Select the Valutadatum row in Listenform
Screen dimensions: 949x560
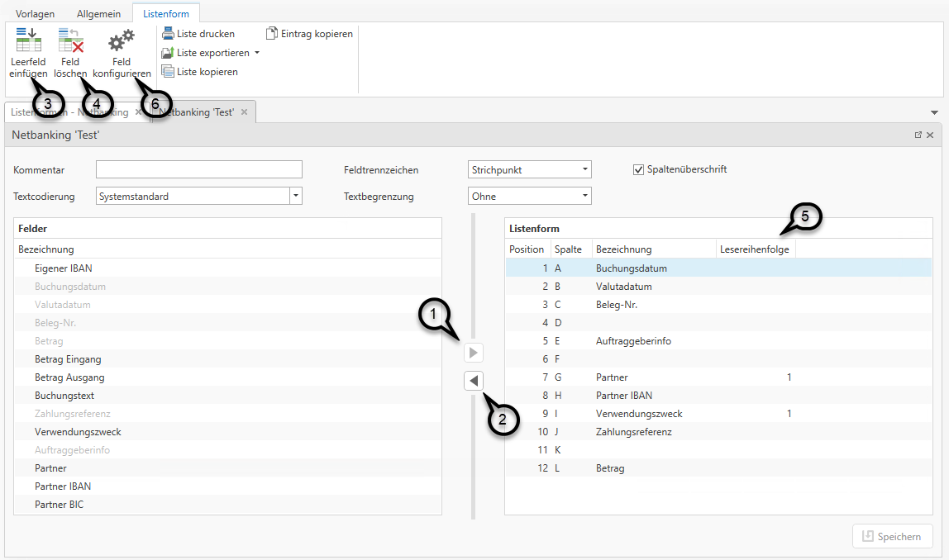pyautogui.click(x=623, y=287)
